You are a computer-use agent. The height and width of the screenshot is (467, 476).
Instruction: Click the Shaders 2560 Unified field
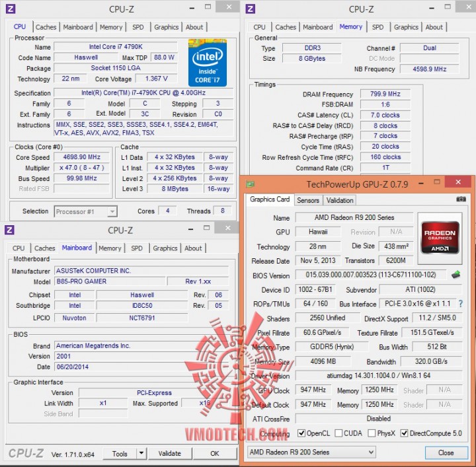(327, 318)
